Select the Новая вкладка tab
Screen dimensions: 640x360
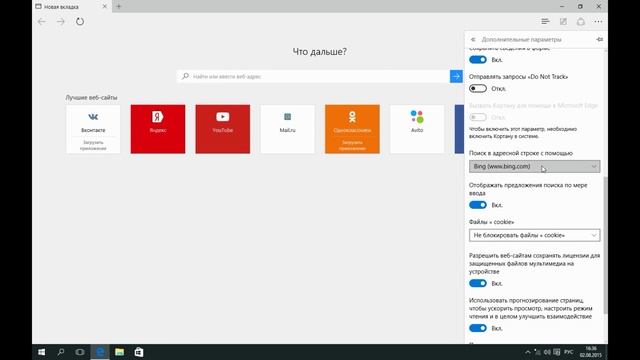(71, 7)
